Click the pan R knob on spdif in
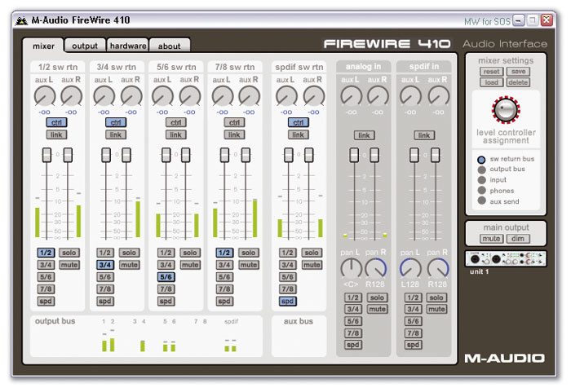The image size is (571, 392). click(x=437, y=268)
